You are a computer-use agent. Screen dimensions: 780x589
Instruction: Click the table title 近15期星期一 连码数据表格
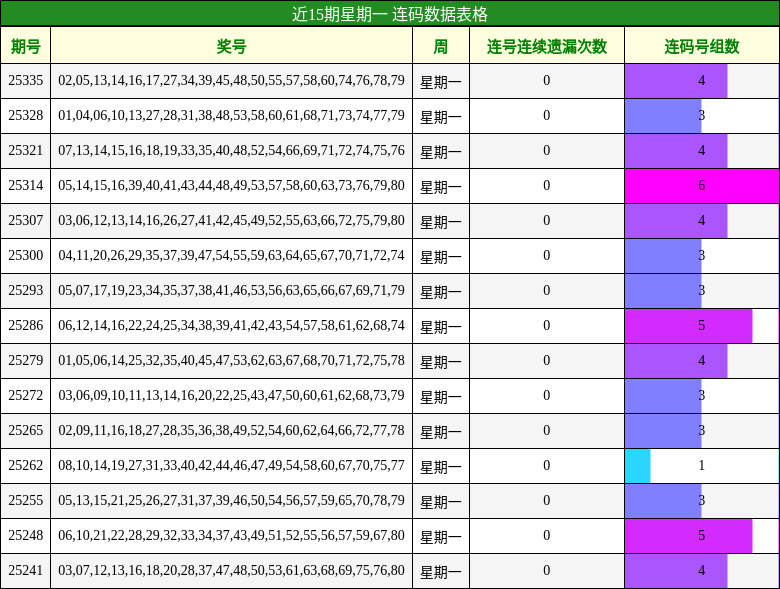[390, 14]
